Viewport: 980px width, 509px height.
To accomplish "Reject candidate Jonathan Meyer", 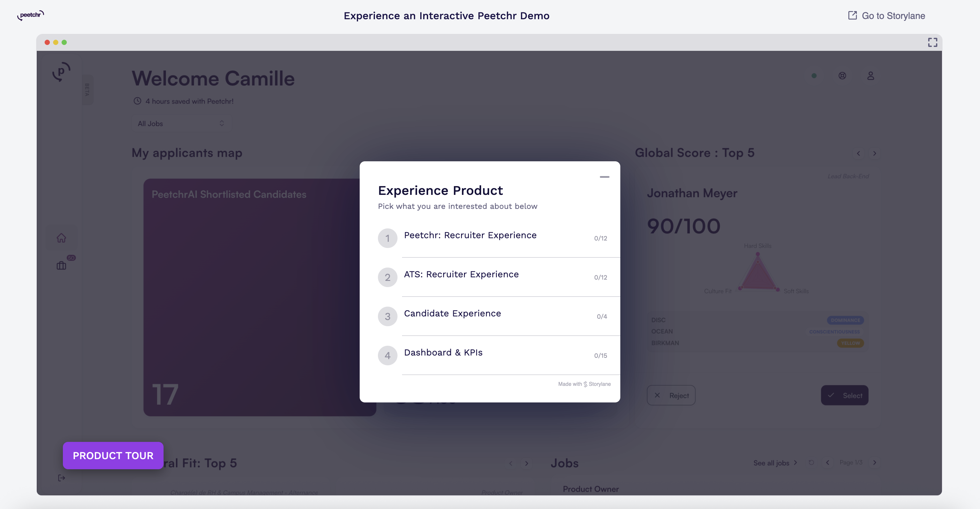I will click(671, 395).
